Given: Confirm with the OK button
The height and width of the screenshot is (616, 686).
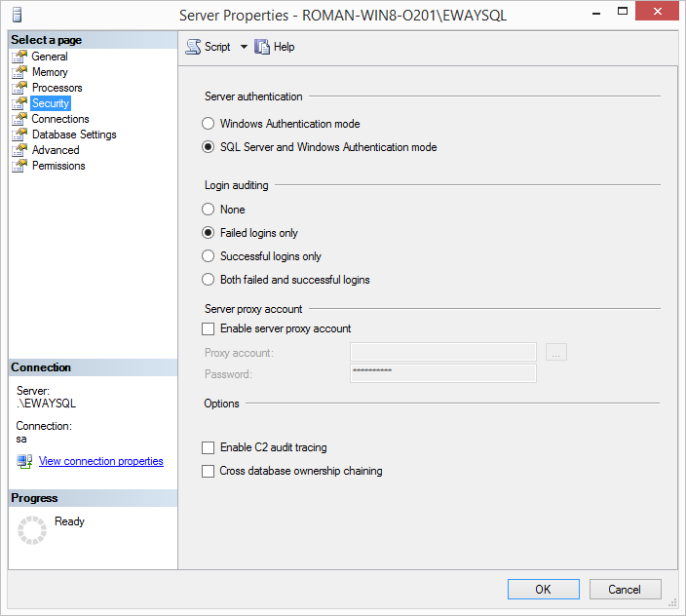Looking at the screenshot, I should click(x=544, y=590).
